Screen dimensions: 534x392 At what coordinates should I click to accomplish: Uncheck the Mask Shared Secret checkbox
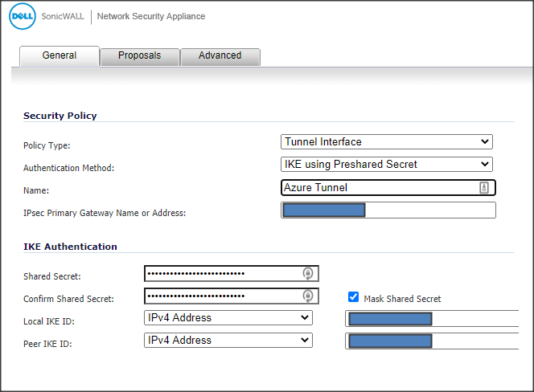[353, 297]
